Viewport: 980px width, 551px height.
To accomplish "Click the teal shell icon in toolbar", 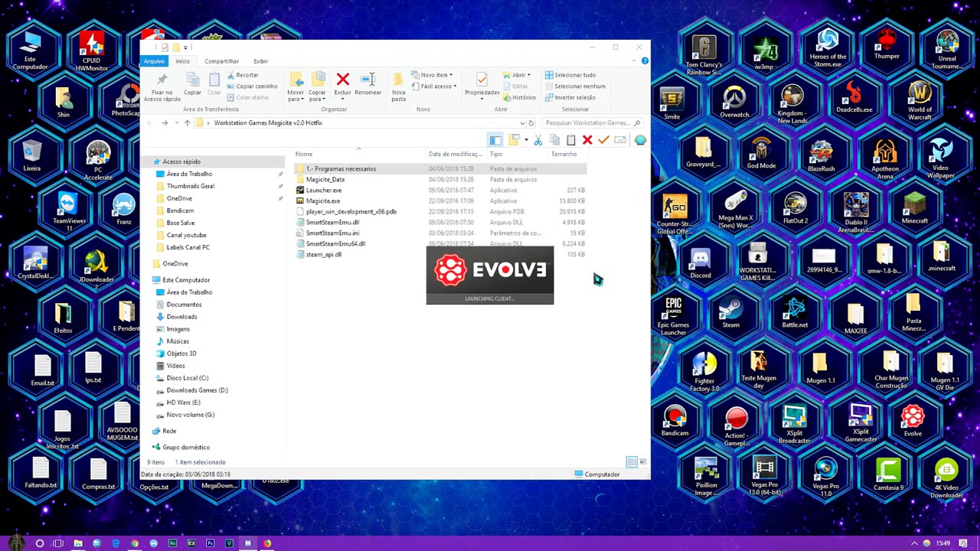I will [640, 140].
